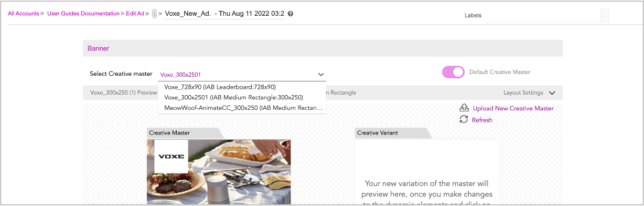Navigate to Edit Ad breadcrumb

coord(135,14)
